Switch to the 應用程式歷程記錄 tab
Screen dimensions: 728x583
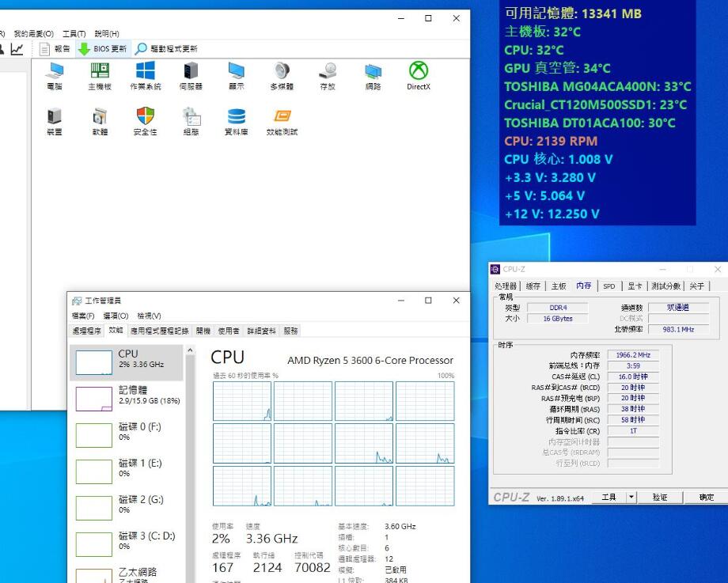(159, 331)
